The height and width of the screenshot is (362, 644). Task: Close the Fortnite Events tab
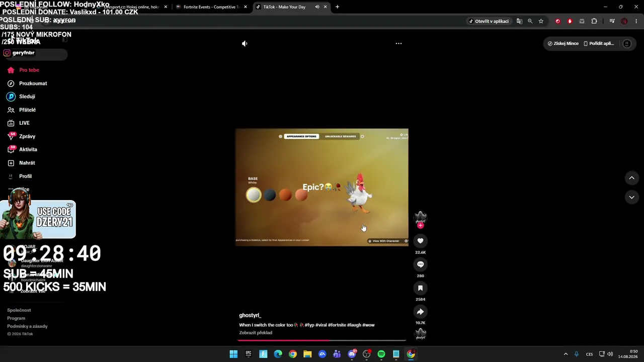click(246, 7)
